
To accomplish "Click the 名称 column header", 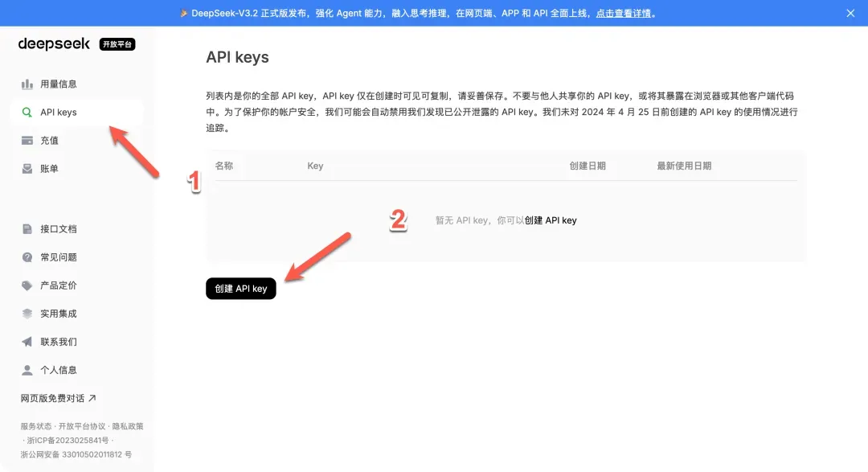I will (224, 166).
